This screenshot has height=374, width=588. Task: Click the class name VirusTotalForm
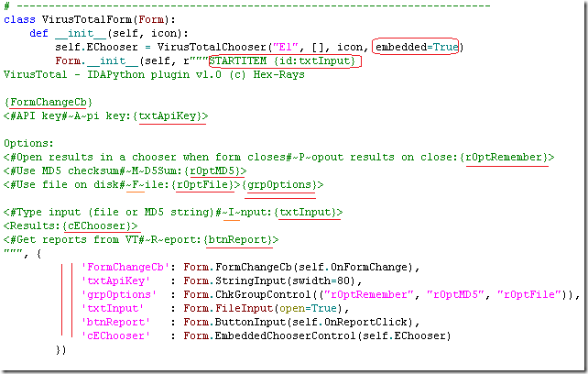click(x=87, y=19)
